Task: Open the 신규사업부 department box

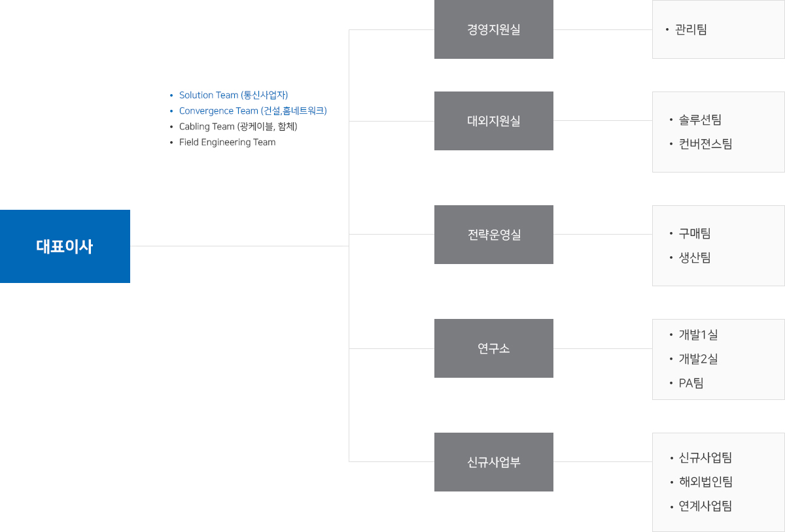Action: (494, 462)
